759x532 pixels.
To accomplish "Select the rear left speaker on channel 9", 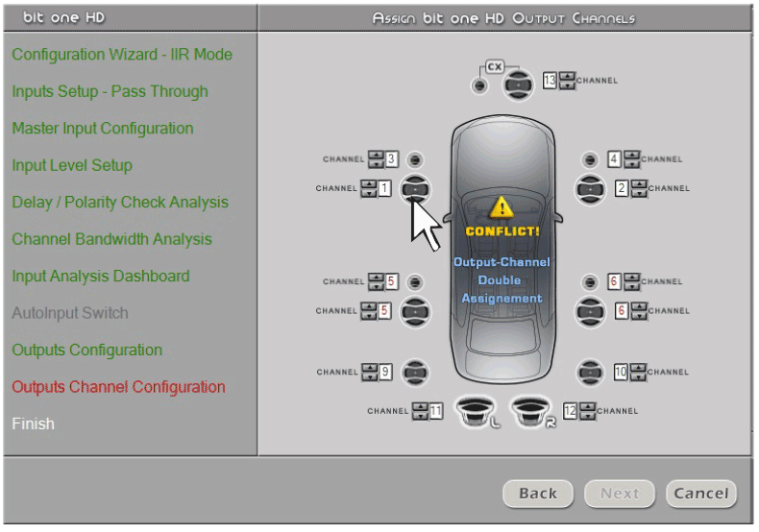I will tap(415, 373).
